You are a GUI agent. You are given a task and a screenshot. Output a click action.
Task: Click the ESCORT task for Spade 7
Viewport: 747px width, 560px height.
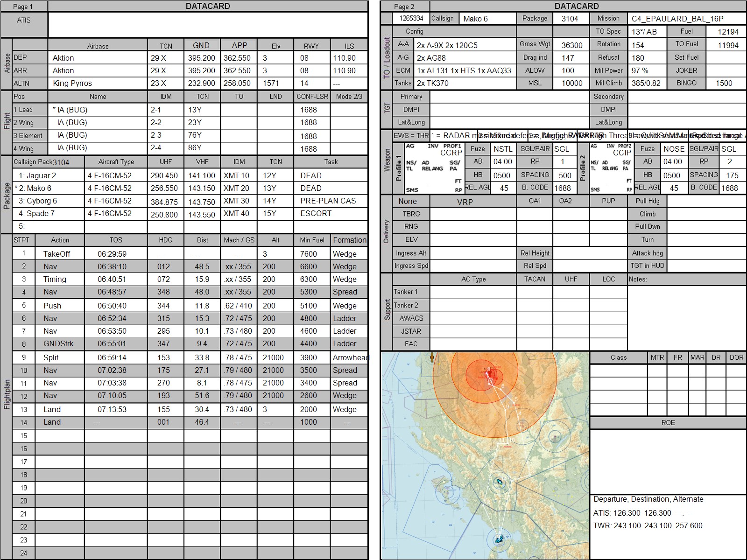coord(316,214)
